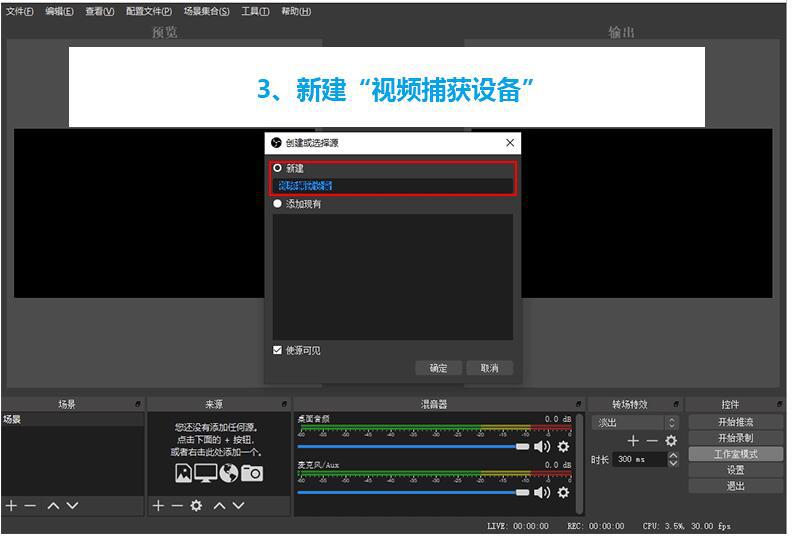Close the 创建或选择源 dialog
The image size is (798, 537).
(510, 143)
